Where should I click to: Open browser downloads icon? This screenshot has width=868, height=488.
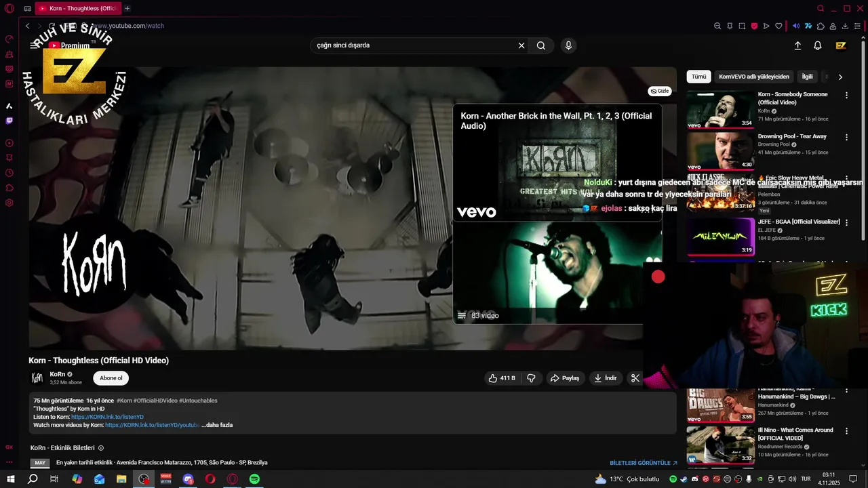coord(845,26)
